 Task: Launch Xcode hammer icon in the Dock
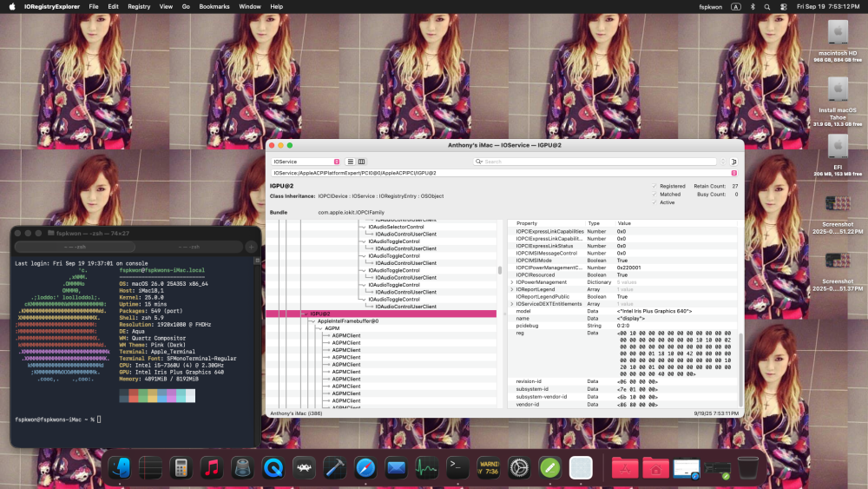334,468
